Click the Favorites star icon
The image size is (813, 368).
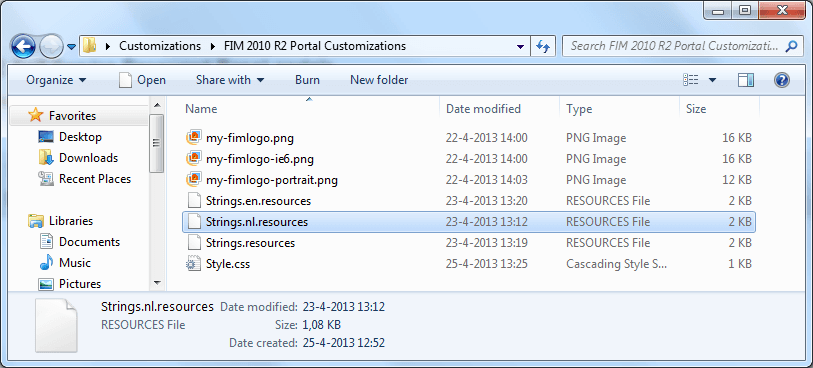pyautogui.click(x=35, y=115)
